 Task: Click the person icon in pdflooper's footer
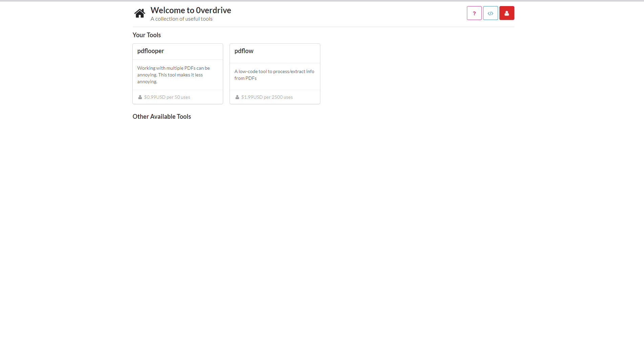click(140, 97)
